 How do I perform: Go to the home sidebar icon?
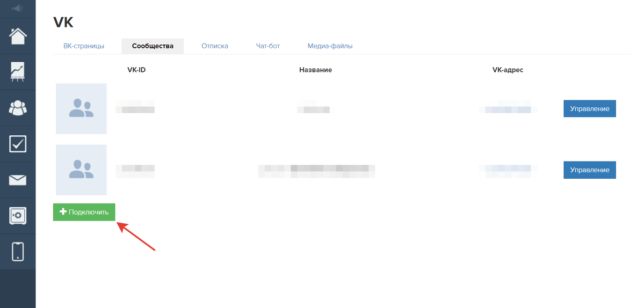point(18,36)
